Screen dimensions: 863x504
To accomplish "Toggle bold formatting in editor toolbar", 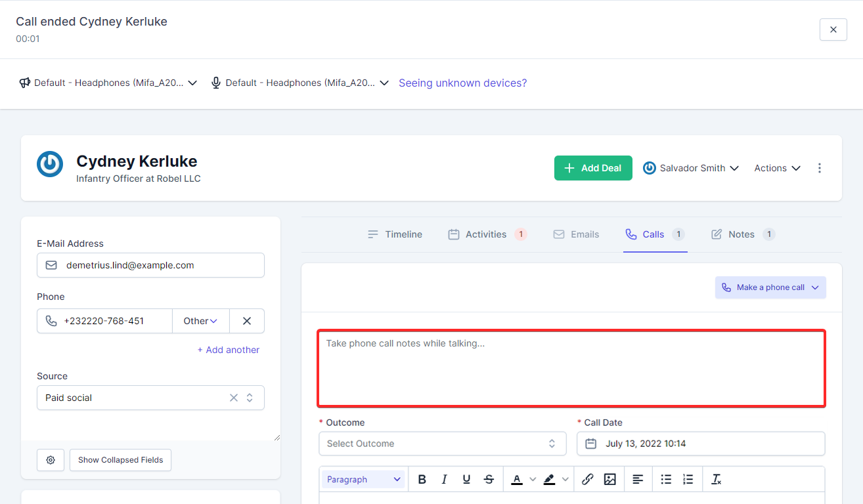I will (422, 480).
